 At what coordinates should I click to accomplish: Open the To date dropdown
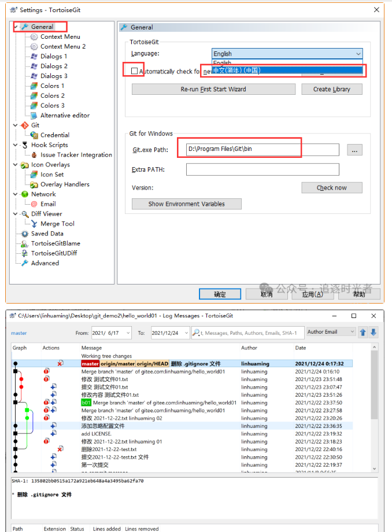pyautogui.click(x=186, y=333)
